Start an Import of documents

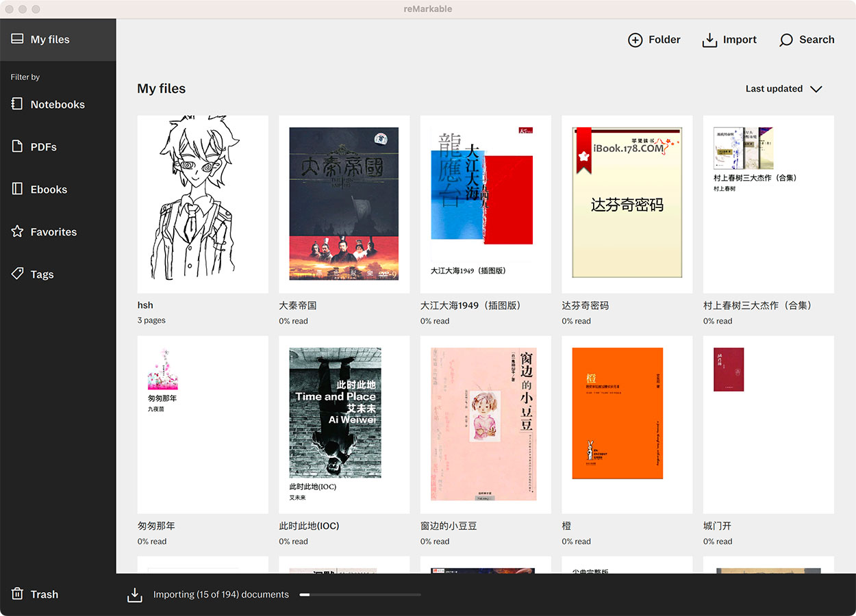coord(729,40)
